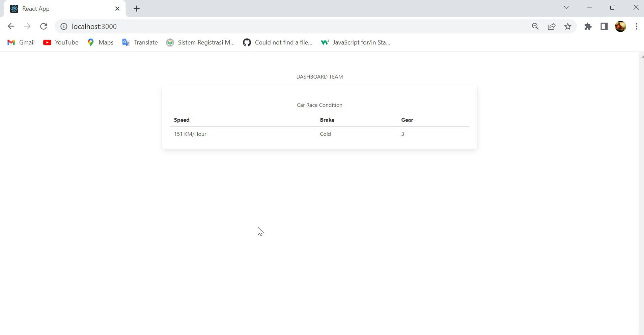644x335 pixels.
Task: Open the tab search chevron
Action: point(566,7)
